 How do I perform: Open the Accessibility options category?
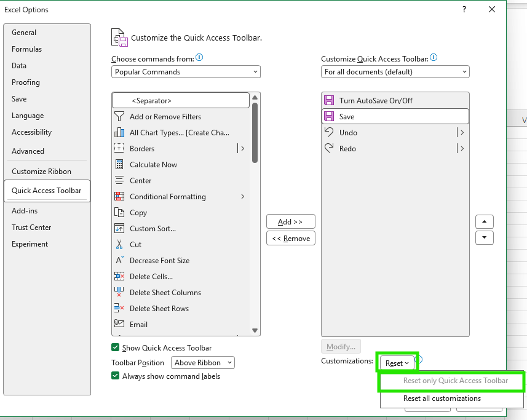point(47,132)
